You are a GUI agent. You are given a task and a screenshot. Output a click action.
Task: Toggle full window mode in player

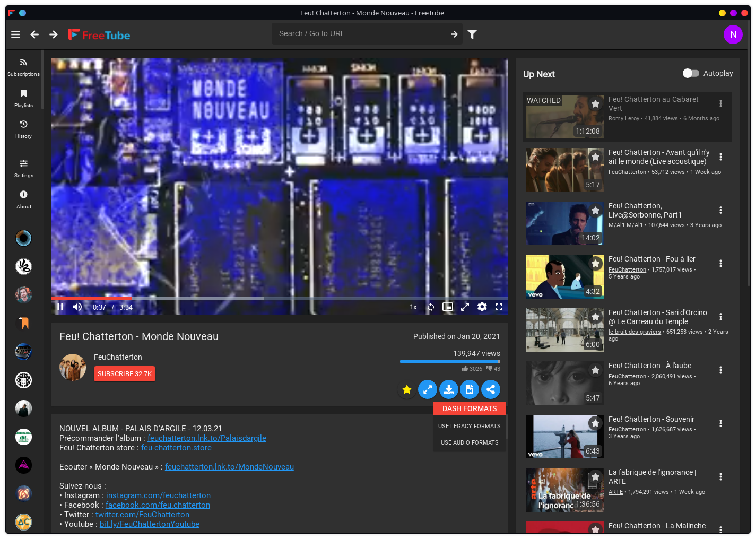465,307
